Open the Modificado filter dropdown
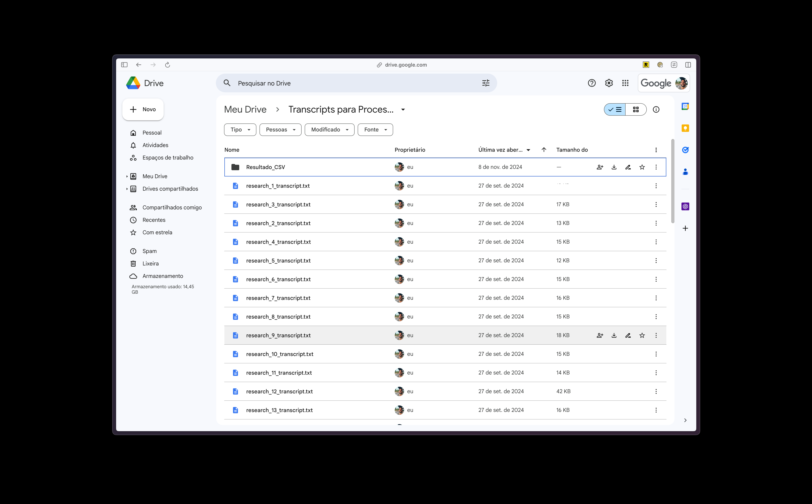The height and width of the screenshot is (504, 812). [x=329, y=130]
